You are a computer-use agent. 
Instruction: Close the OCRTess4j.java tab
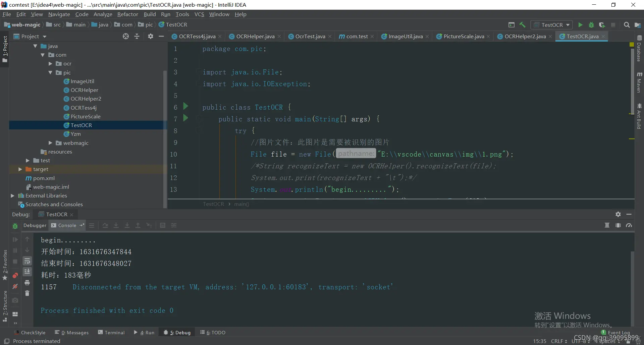(x=220, y=37)
